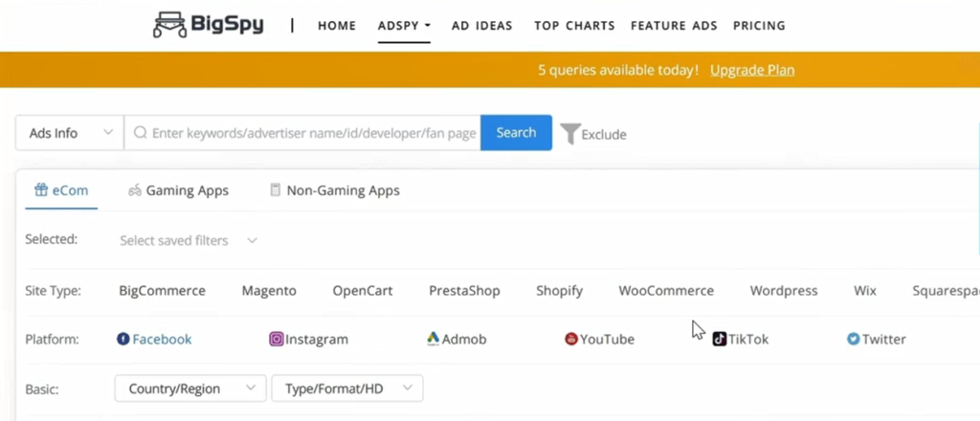The width and height of the screenshot is (980, 421).
Task: Select the YouTube platform label
Action: tap(607, 339)
